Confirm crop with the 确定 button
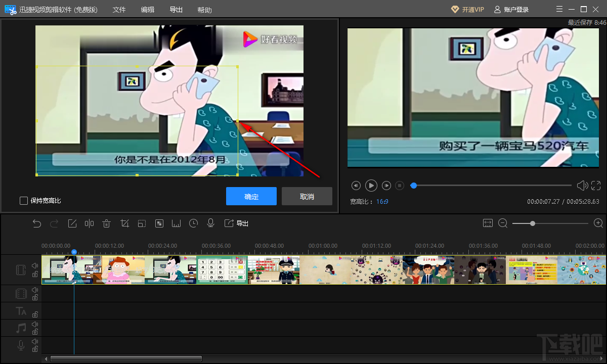607x364 pixels. click(251, 196)
